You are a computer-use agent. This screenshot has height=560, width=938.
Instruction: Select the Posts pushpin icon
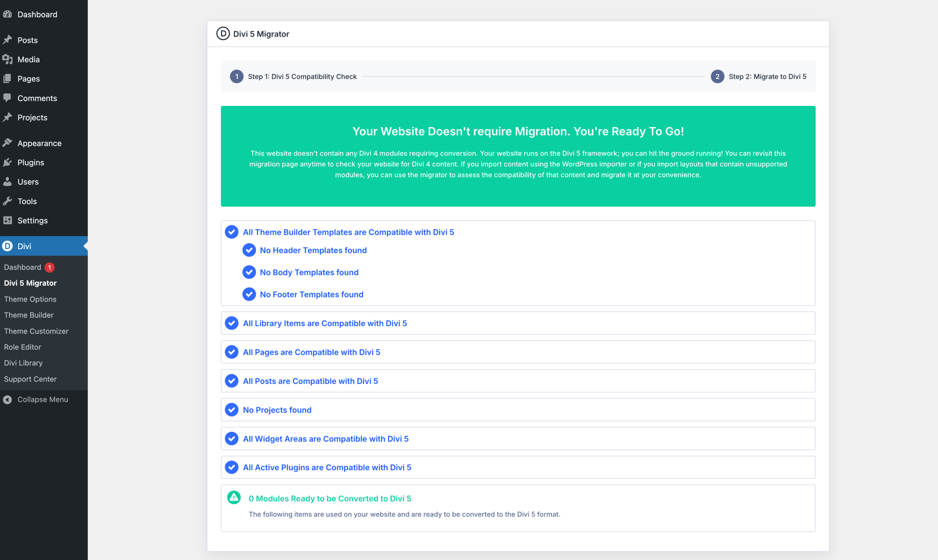(8, 40)
